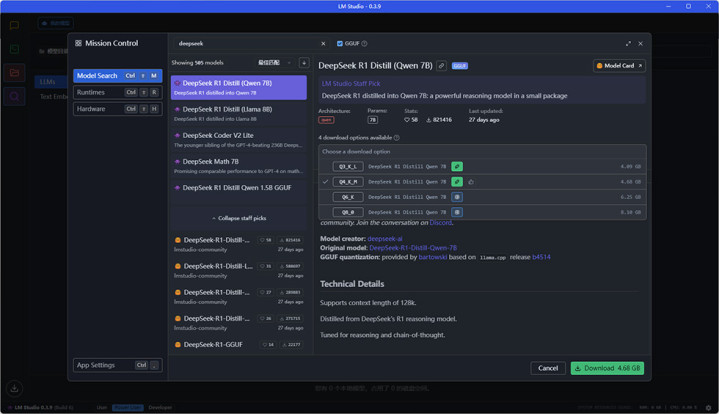Select Text Embedding tab in background window

click(x=53, y=97)
